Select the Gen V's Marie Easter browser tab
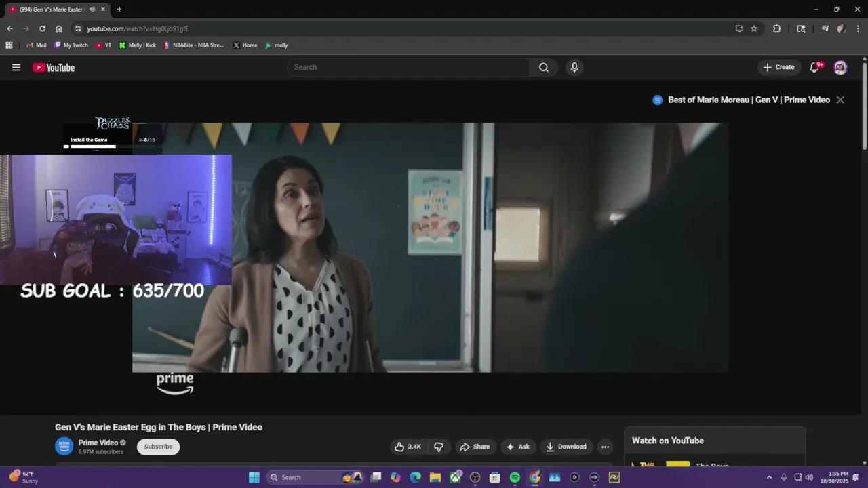 pos(58,9)
